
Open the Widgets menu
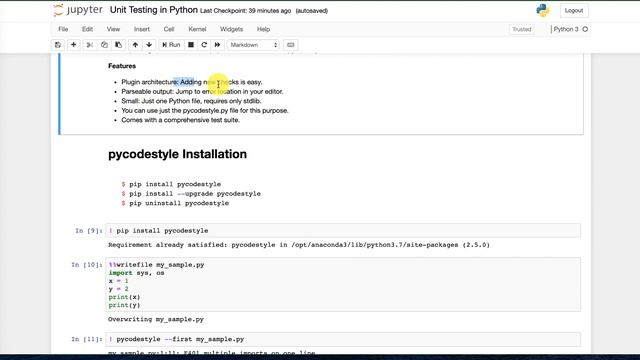[231, 29]
